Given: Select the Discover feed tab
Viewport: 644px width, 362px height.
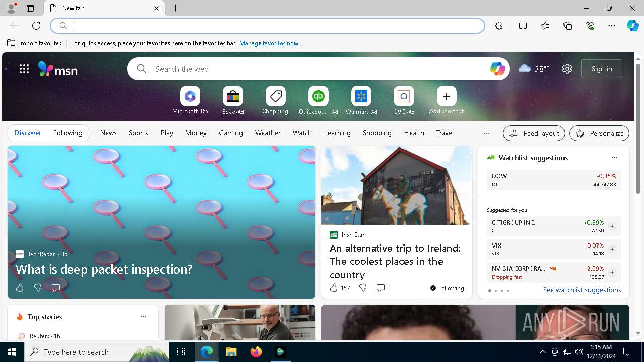Looking at the screenshot, I should 28,133.
